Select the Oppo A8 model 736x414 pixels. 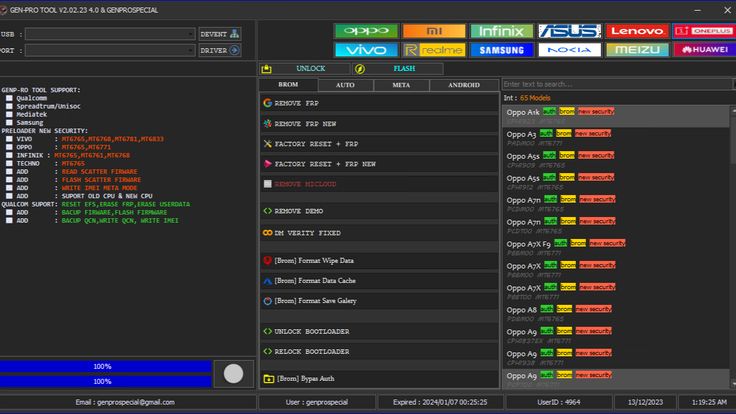[616, 314]
